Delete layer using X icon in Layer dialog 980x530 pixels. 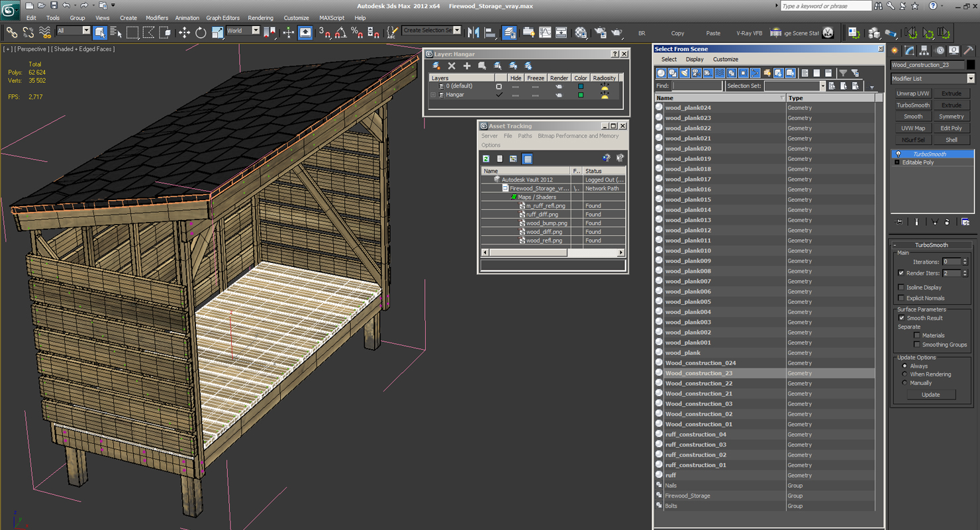pyautogui.click(x=452, y=66)
